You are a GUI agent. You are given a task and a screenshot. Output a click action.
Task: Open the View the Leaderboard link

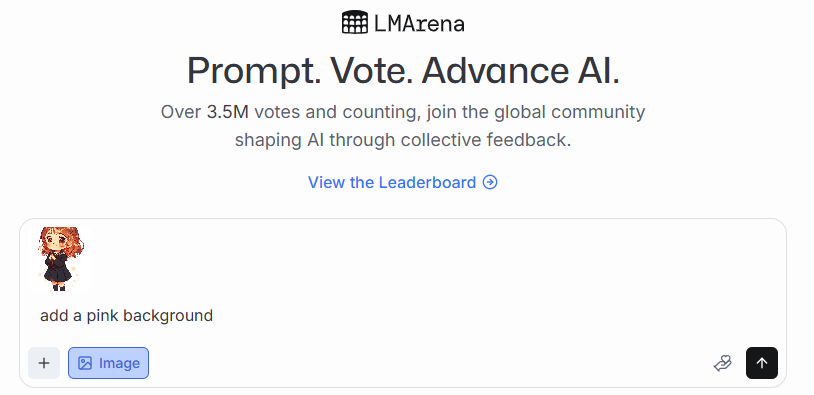(403, 182)
